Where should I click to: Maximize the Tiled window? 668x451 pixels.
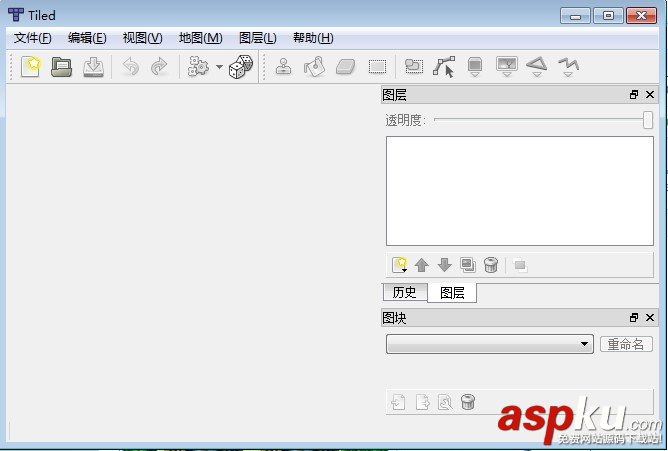(x=608, y=16)
